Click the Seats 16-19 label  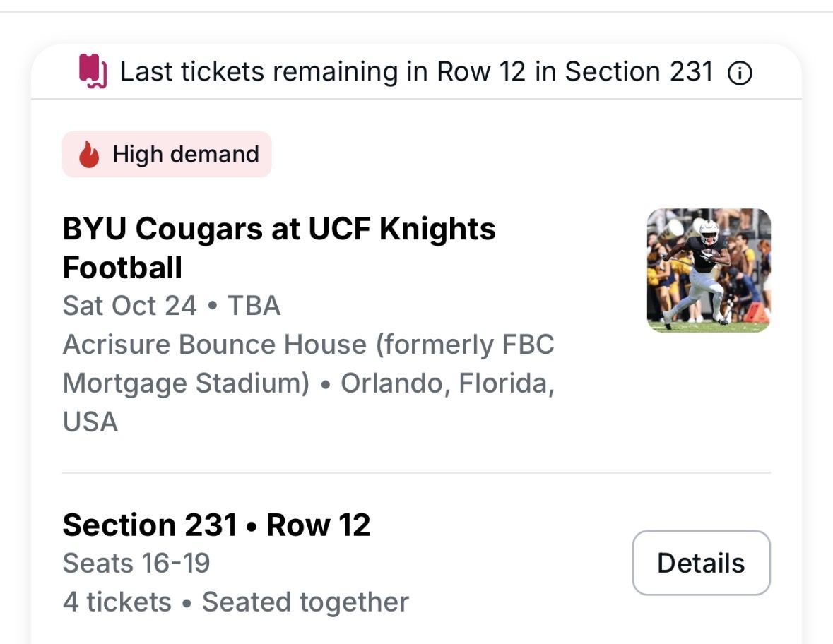coord(136,563)
